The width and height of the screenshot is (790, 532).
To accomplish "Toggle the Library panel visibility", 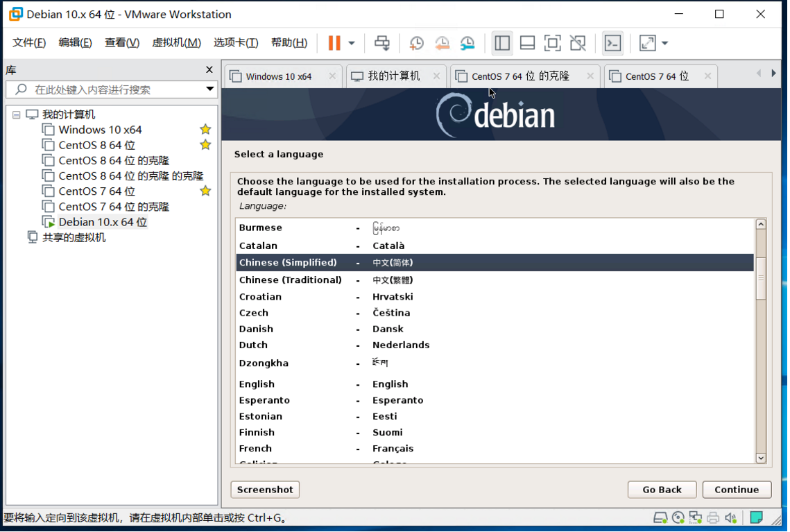I will tap(501, 43).
